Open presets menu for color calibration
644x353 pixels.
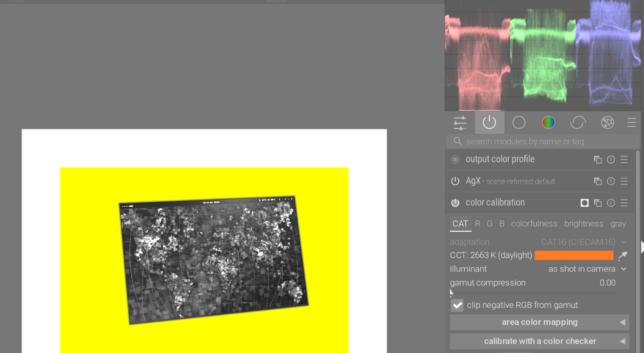click(x=624, y=203)
